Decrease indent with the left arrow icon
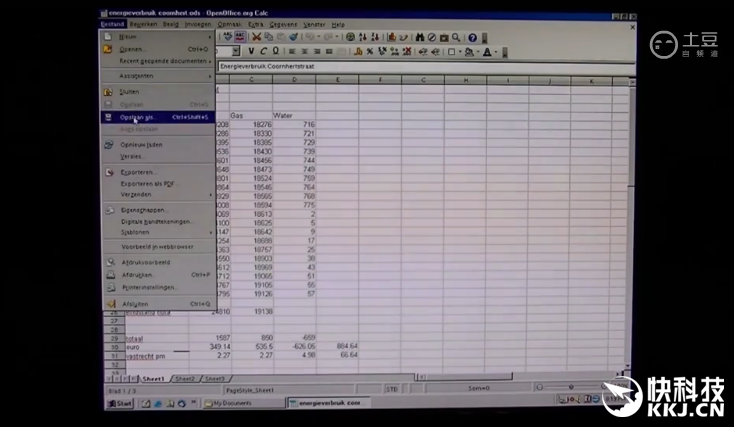Viewport: 734px width, 427px height. (423, 52)
